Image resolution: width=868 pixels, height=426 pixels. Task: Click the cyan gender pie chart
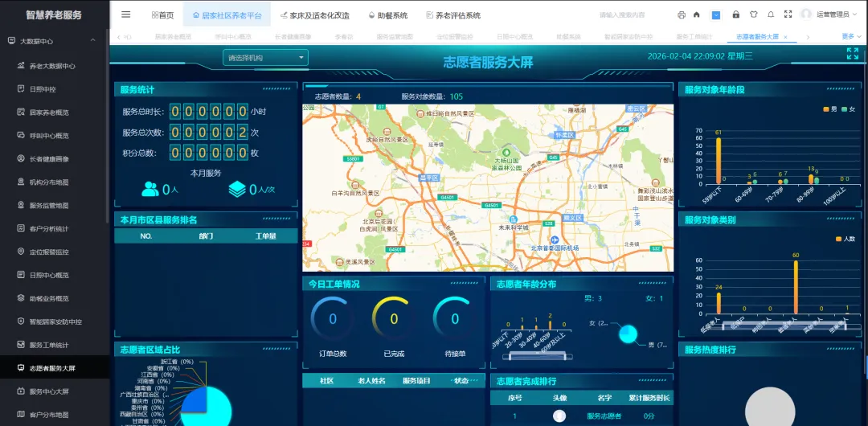(628, 334)
